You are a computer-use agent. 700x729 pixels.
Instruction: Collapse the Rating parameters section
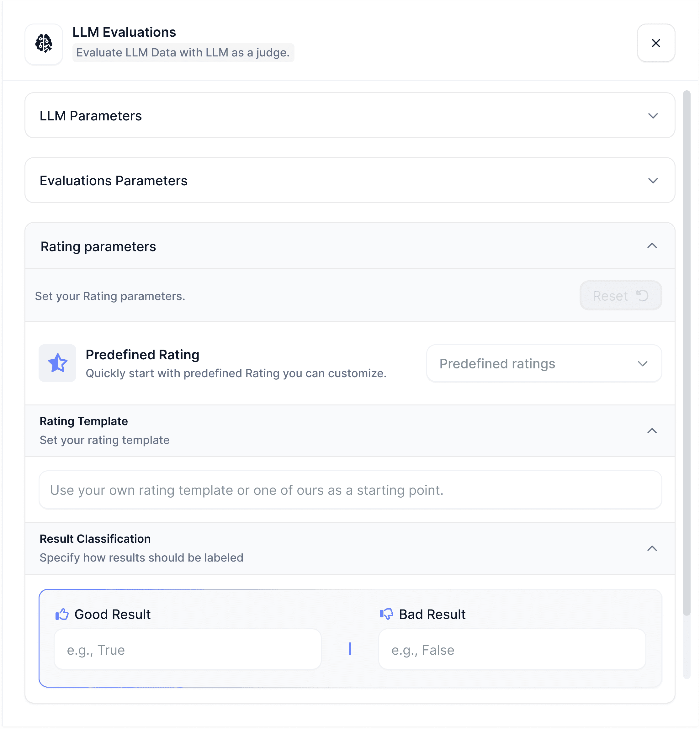[652, 246]
